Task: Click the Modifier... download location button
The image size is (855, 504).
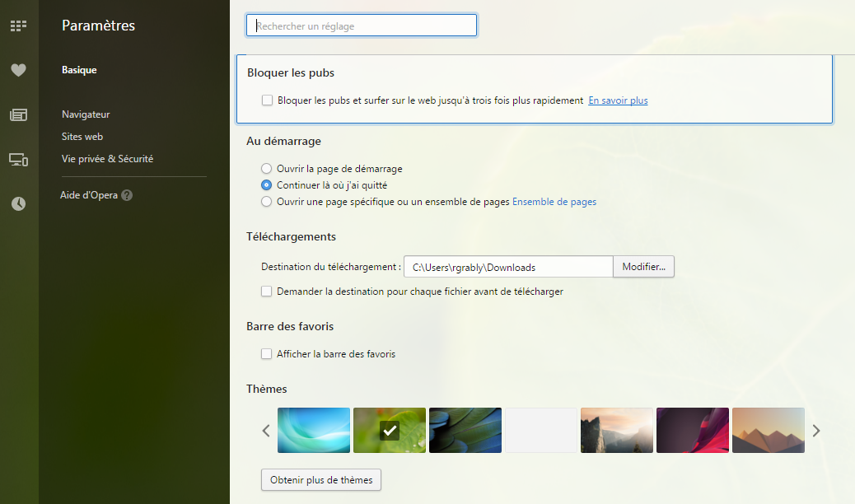Action: coord(643,267)
